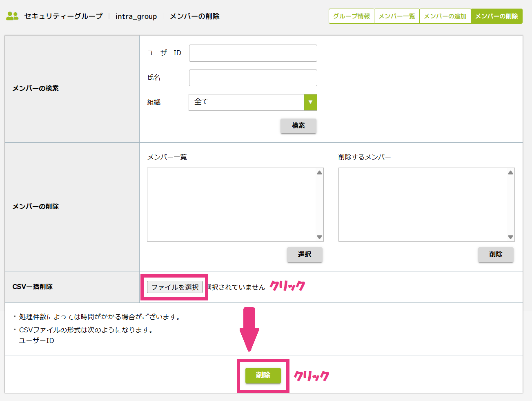Click the 選択されていません file status text
532x401 pixels.
coord(236,287)
